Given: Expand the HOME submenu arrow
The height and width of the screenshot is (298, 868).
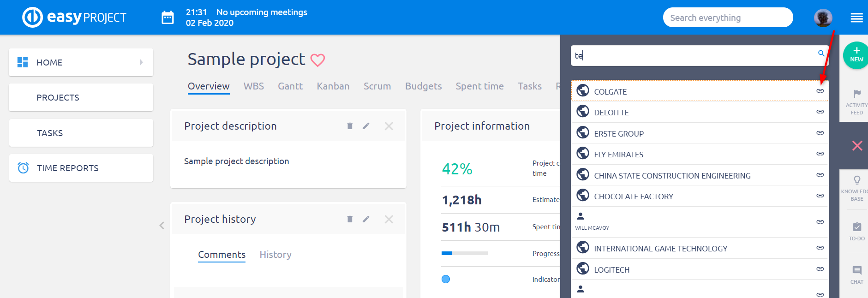Looking at the screenshot, I should pos(141,62).
